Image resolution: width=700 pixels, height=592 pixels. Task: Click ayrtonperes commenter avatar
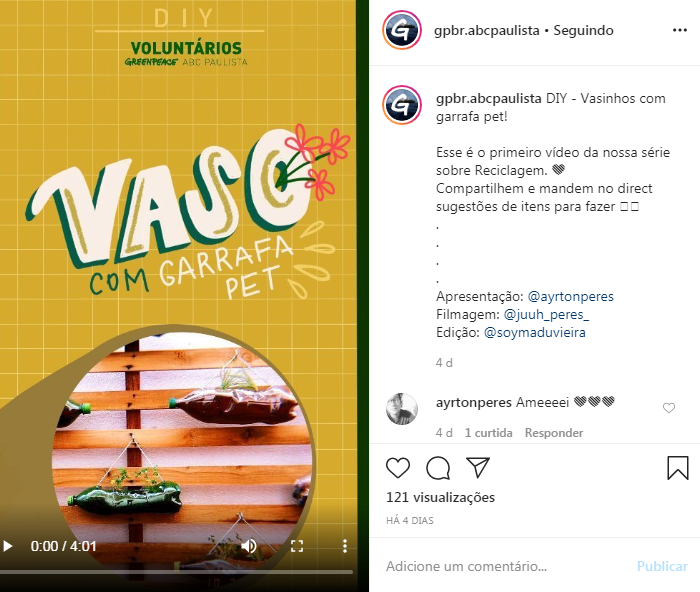402,409
